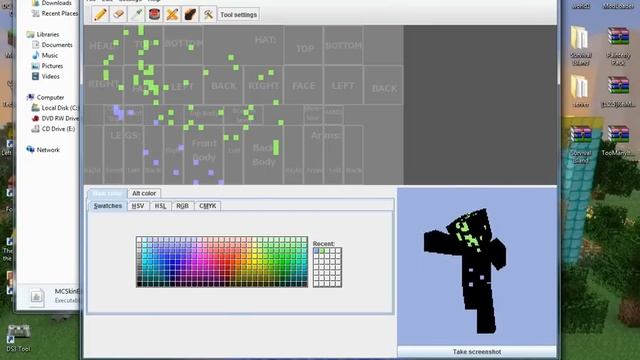Select the Eraser tool
The height and width of the screenshot is (360, 640).
point(118,14)
